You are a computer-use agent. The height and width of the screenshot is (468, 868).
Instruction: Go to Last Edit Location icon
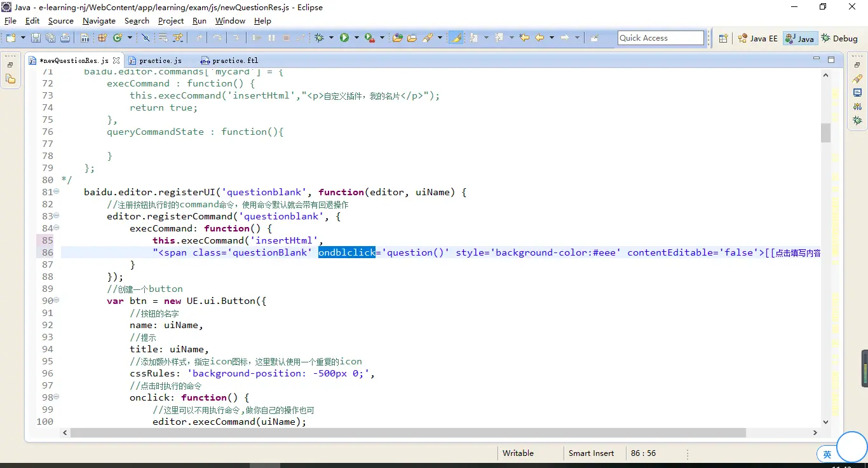pos(524,38)
